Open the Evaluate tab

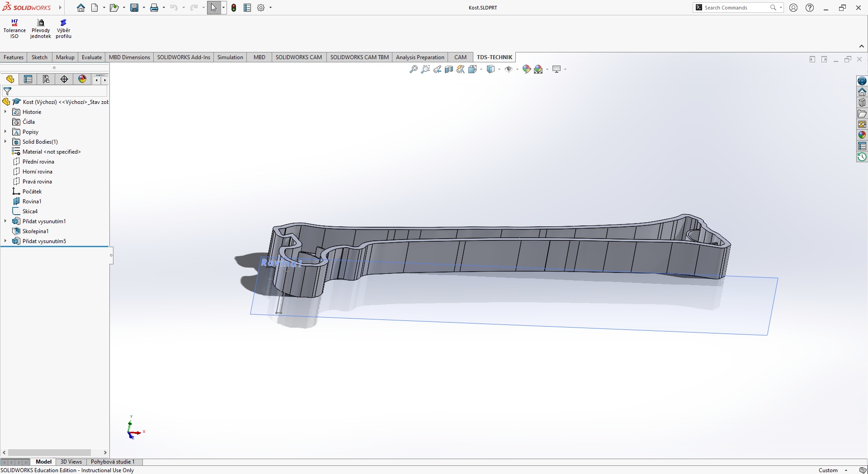91,57
